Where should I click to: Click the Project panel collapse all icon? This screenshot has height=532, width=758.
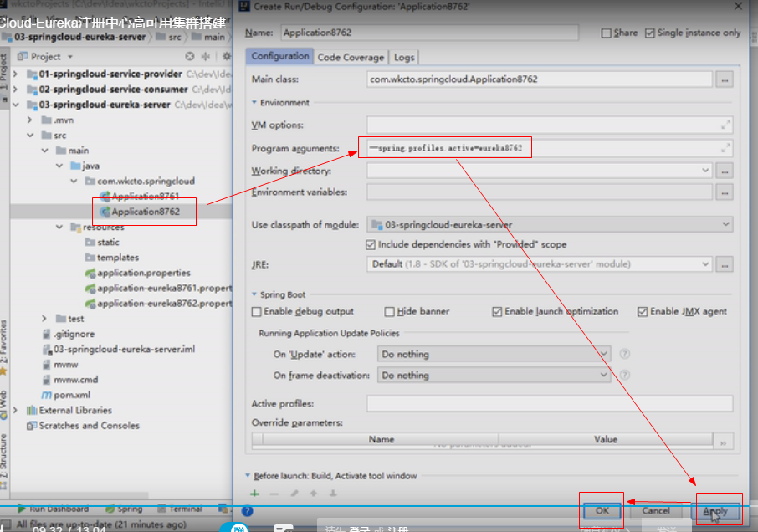(206, 57)
